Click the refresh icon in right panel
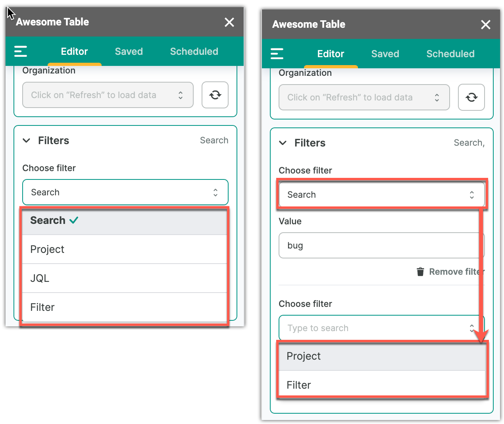The image size is (504, 424). coord(471,97)
